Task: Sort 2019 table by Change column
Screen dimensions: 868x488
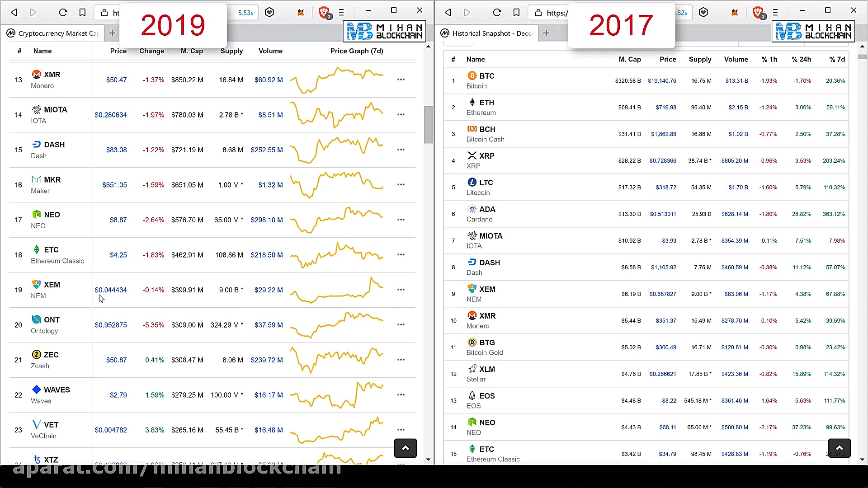Action: coord(151,51)
